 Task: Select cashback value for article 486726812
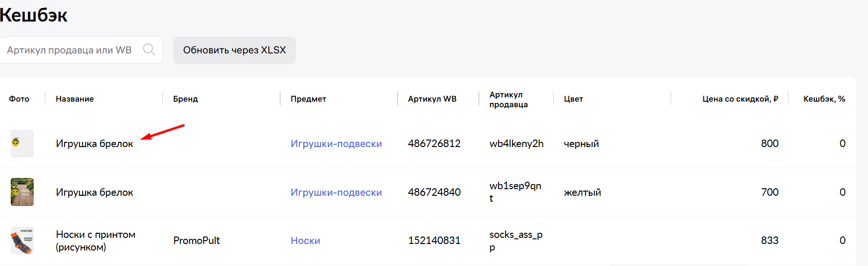tap(842, 144)
